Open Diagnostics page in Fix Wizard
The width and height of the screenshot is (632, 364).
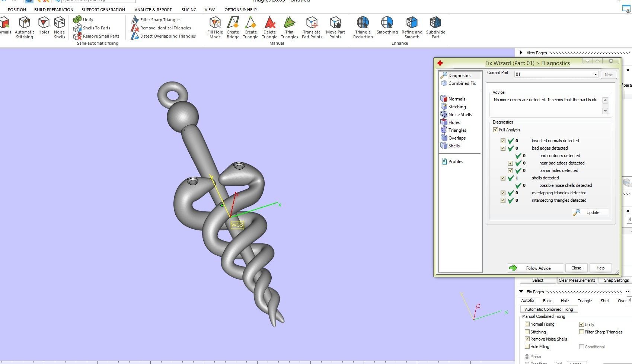[x=460, y=75]
